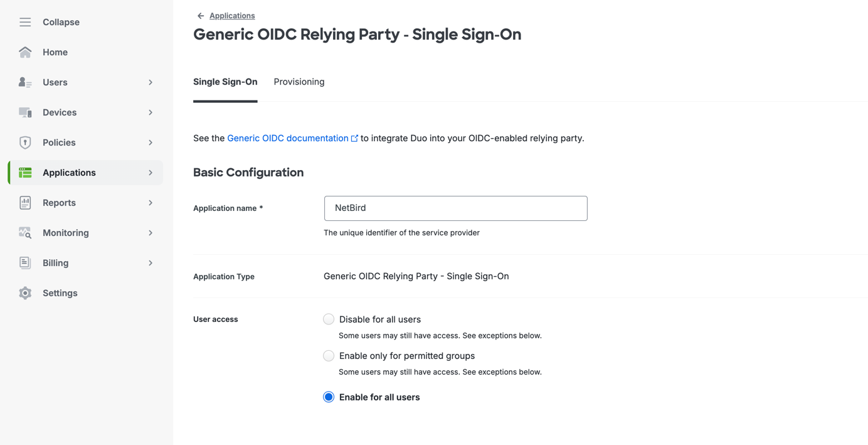The height and width of the screenshot is (445, 868).
Task: Expand the Policies sidebar section
Action: (151, 142)
